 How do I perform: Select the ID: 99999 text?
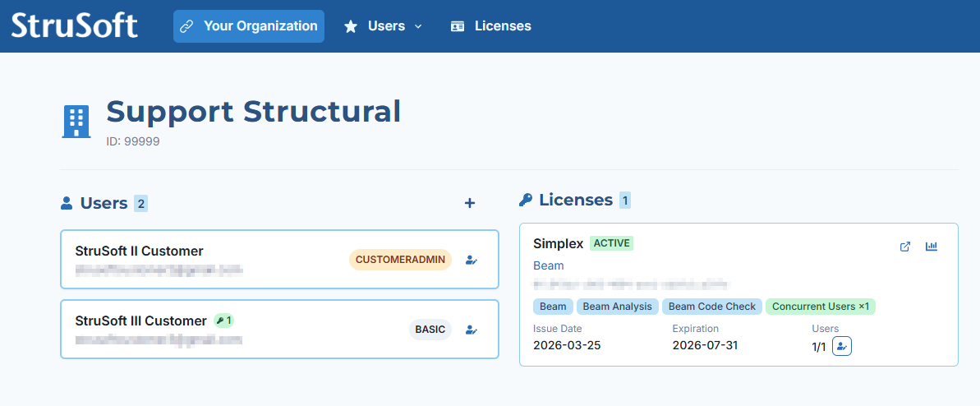click(132, 141)
